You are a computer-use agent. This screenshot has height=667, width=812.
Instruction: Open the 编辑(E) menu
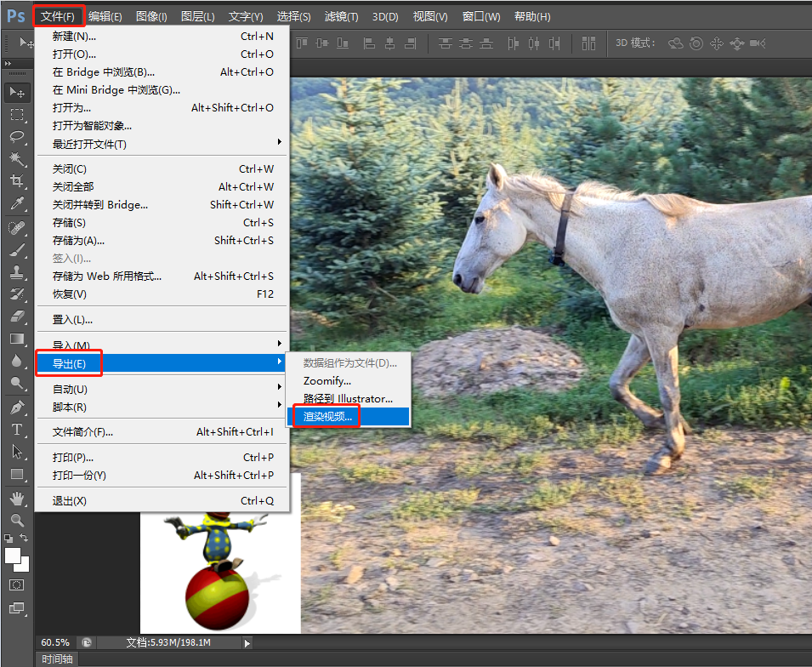[105, 16]
